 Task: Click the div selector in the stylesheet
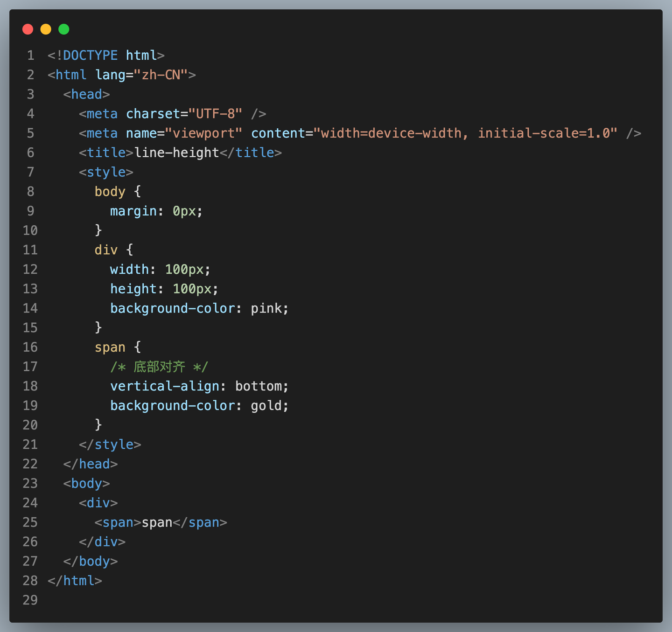pos(106,250)
